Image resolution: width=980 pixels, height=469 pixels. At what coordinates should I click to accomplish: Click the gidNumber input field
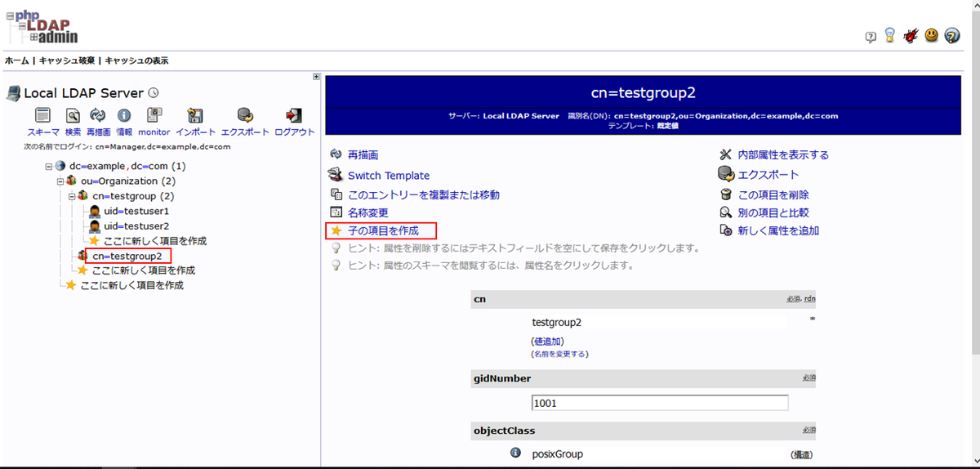tap(659, 403)
